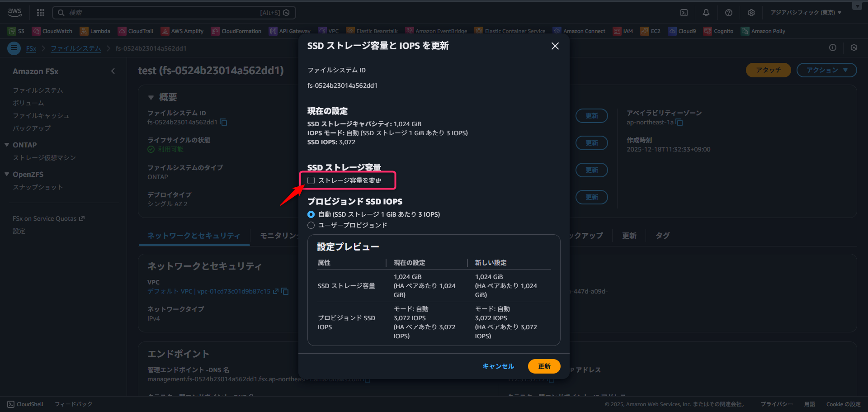This screenshot has height=412, width=868.
Task: Go to ファイルキャッシュ in the sidebar
Action: point(41,116)
